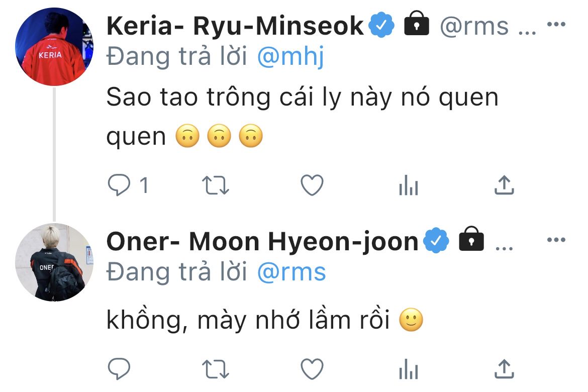Reply to Oner's tweet via comment icon

(x=119, y=369)
